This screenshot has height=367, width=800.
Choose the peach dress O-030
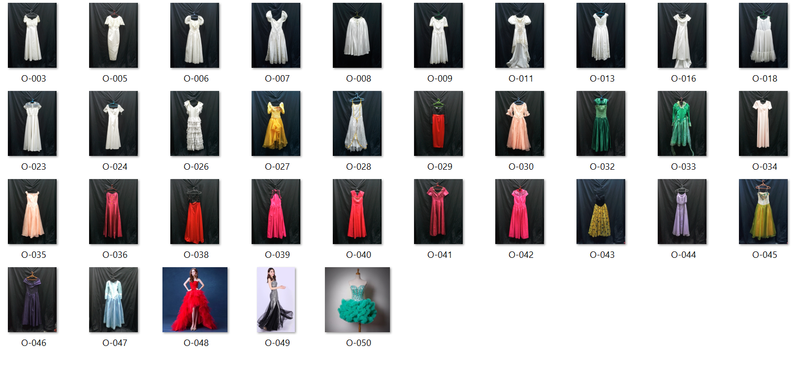519,124
